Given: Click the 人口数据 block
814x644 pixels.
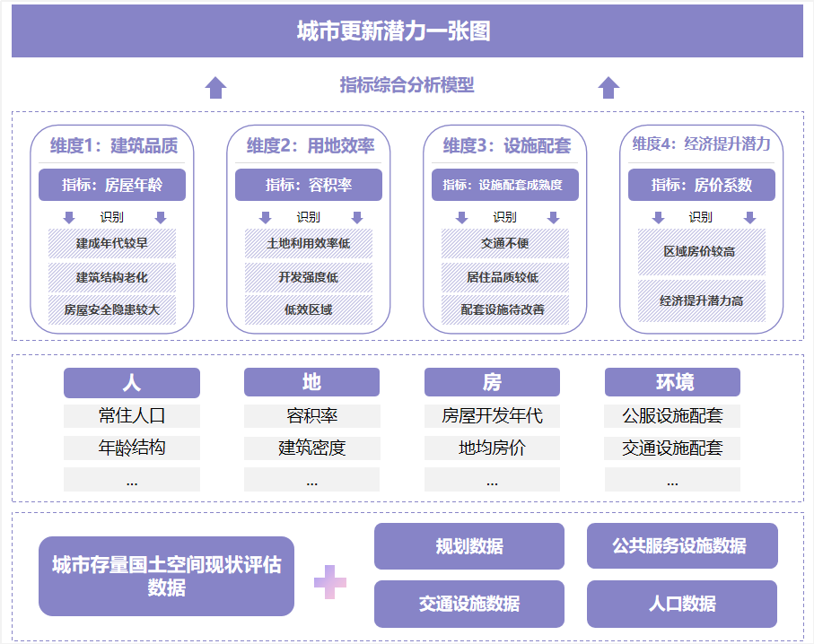Looking at the screenshot, I should point(681,604).
